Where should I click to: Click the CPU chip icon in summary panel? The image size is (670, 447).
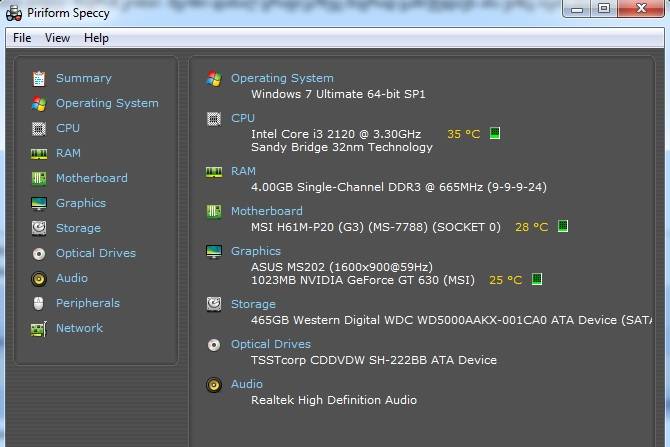[x=214, y=119]
